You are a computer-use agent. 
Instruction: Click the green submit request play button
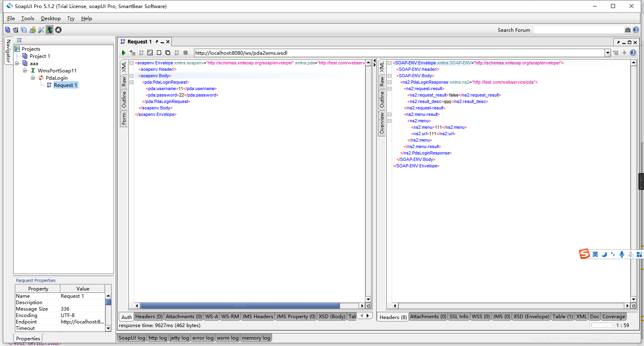(x=124, y=53)
